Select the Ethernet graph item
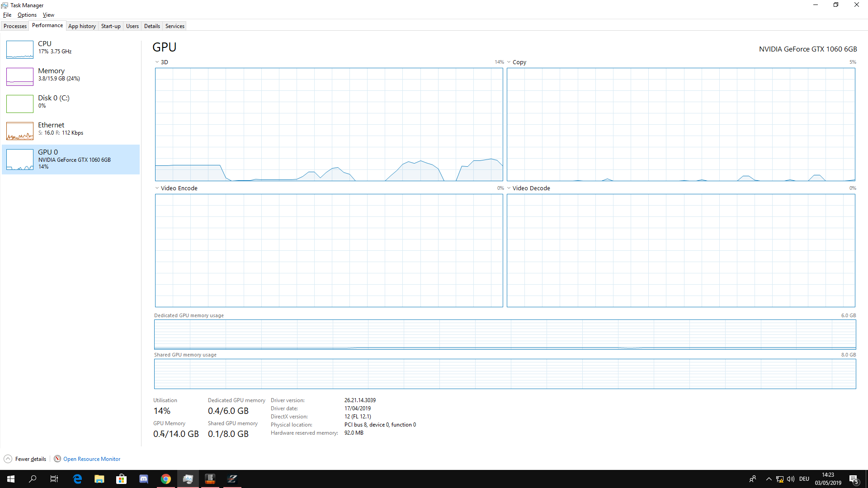Screen dimensions: 868x488 pos(20,131)
